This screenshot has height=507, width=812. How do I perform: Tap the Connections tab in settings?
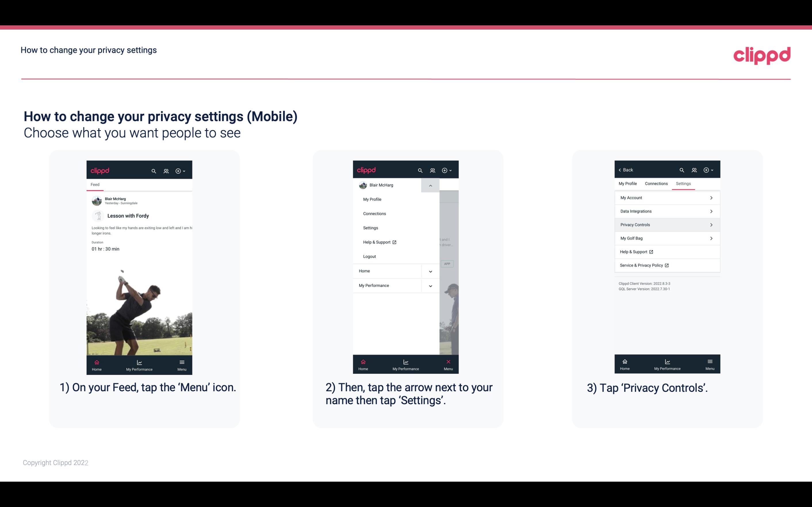(656, 183)
